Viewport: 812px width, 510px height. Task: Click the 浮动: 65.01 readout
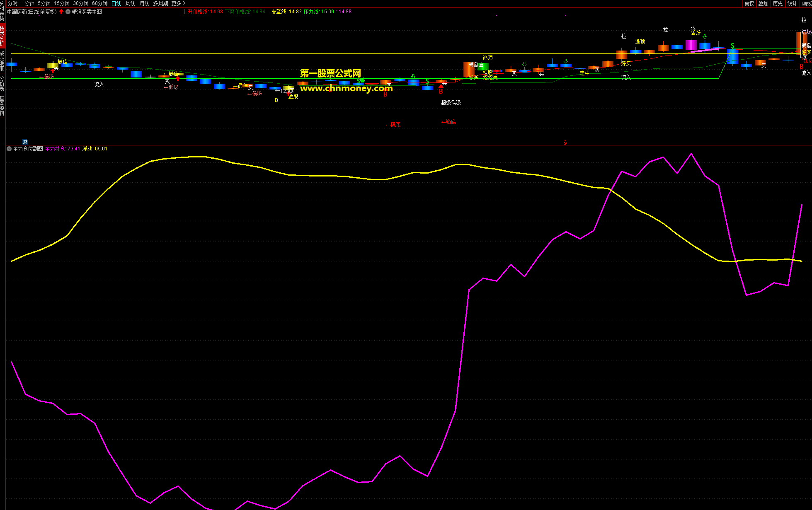tap(95, 149)
